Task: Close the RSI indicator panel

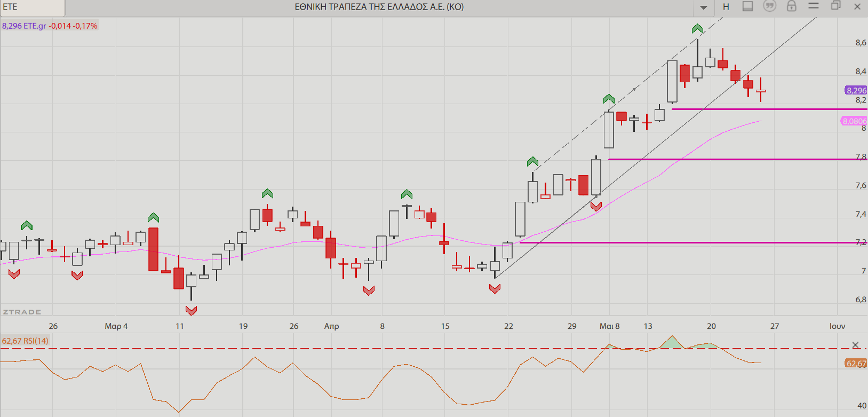Action: [x=855, y=345]
